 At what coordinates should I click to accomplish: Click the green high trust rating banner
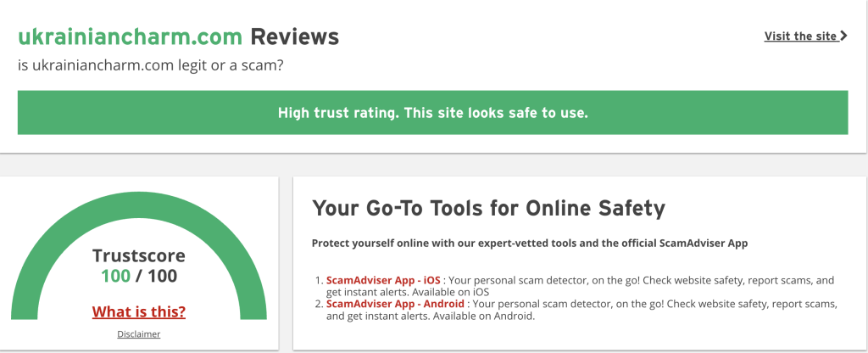point(432,113)
